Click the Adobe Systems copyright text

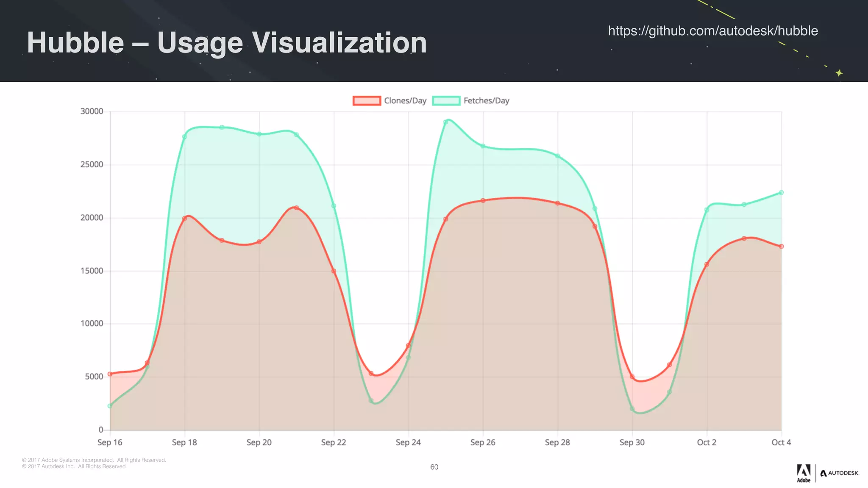(94, 460)
